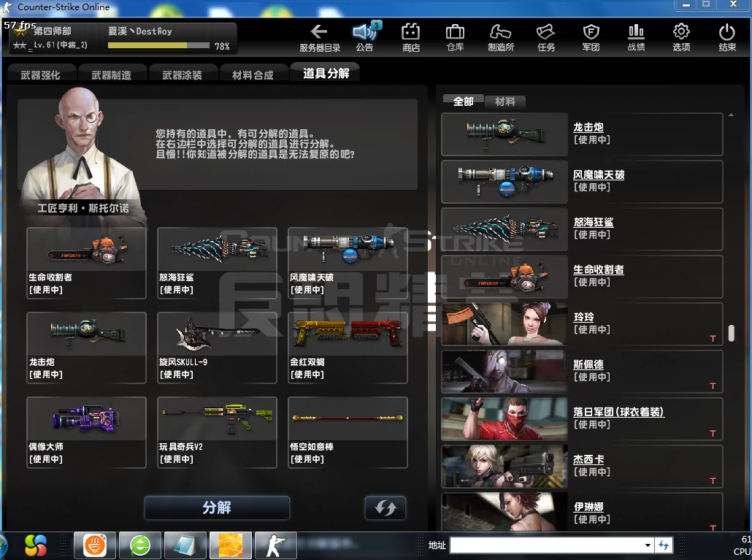Open the 地址 address dropdown arrow
Image resolution: width=752 pixels, height=560 pixels.
pyautogui.click(x=648, y=545)
